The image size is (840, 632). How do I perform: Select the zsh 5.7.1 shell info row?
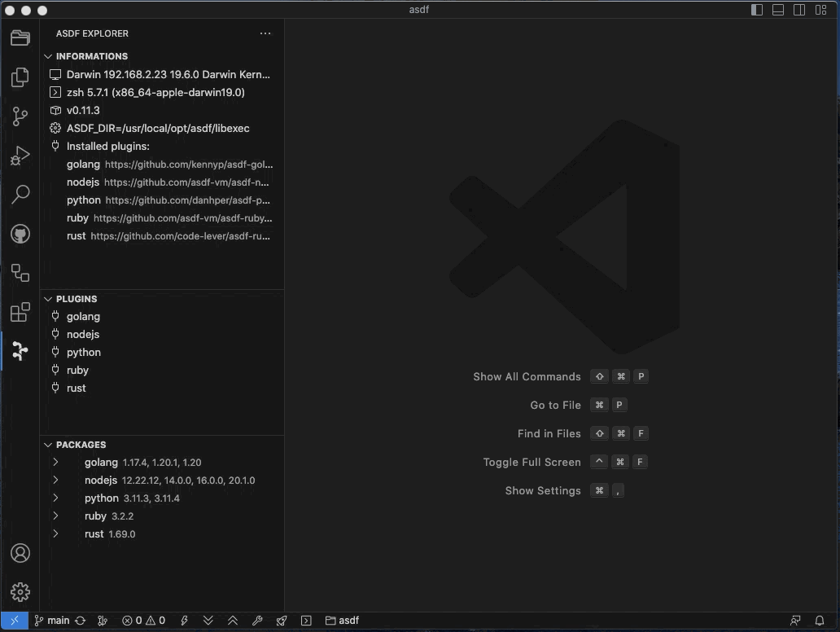[x=162, y=92]
